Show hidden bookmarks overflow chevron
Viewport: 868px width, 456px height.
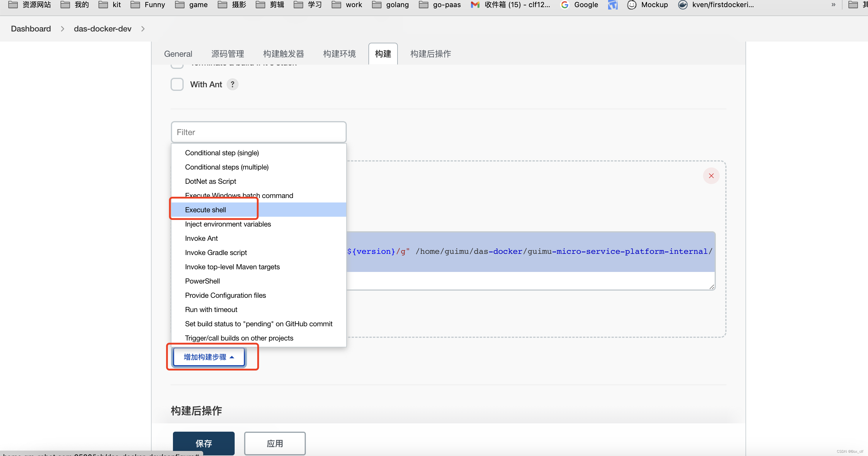(833, 5)
